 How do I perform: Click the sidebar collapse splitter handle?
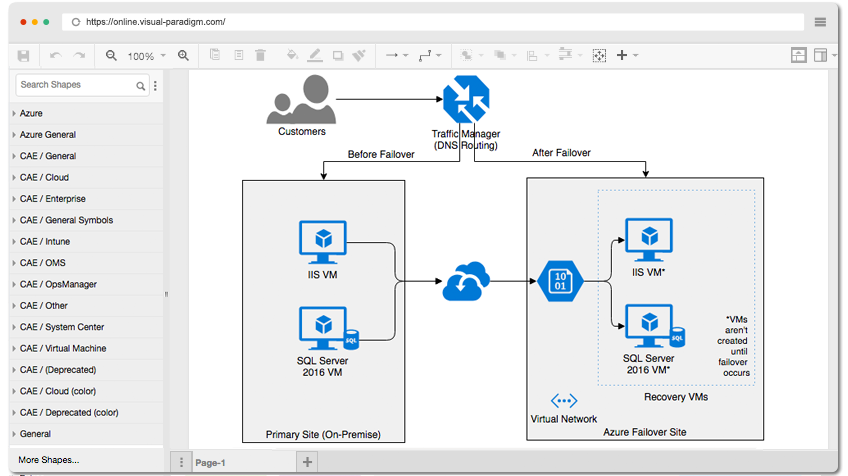(x=166, y=294)
